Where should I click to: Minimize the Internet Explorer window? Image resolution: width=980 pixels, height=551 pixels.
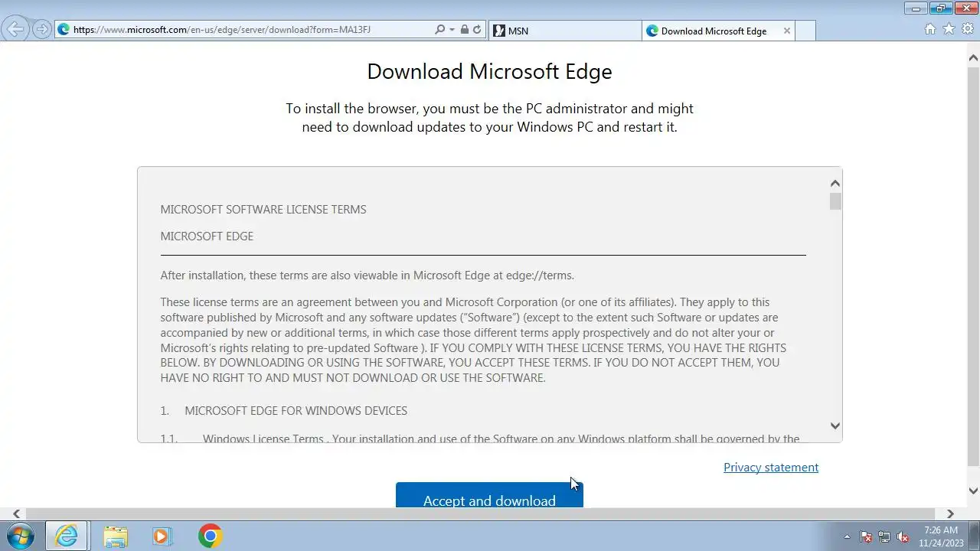[916, 8]
